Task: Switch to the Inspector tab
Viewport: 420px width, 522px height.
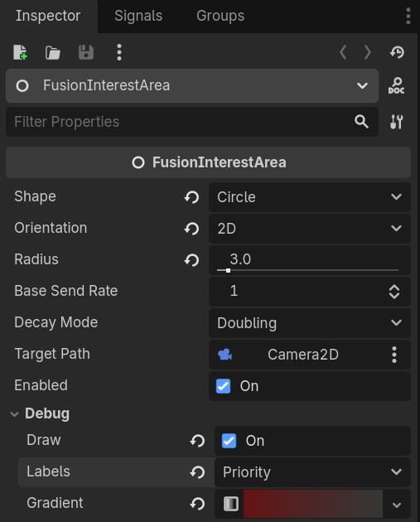Action: tap(48, 16)
